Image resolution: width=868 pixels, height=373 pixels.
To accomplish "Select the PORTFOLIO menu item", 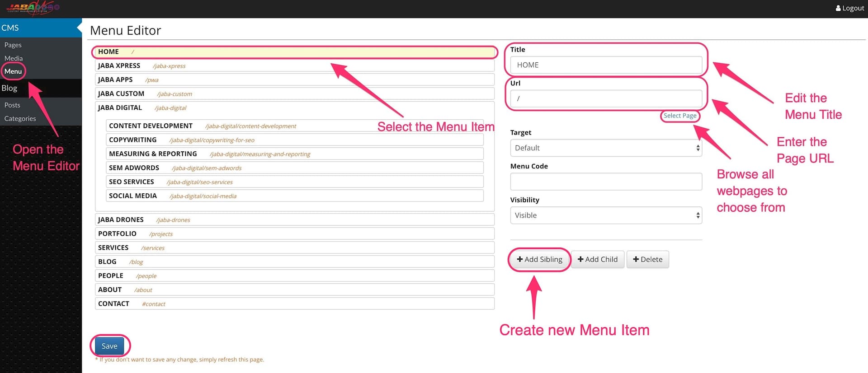I will [295, 234].
